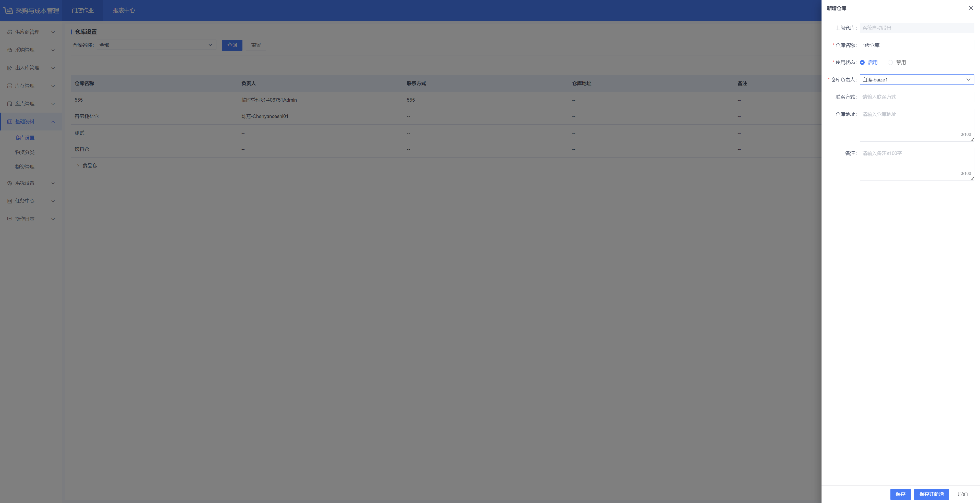Click the 555 warehouse name cell
Screen dimensions: 980x503
pyautogui.click(x=78, y=100)
